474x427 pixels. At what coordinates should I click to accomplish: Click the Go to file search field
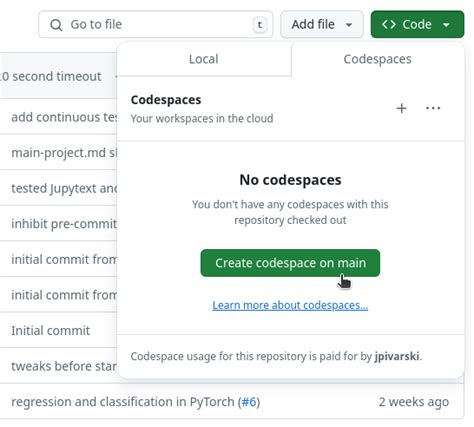(x=156, y=24)
